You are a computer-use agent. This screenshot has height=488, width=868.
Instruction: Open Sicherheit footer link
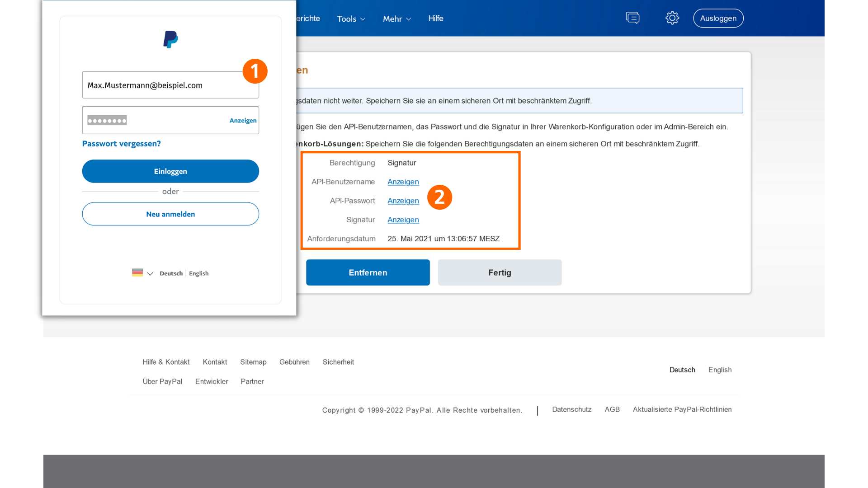pyautogui.click(x=338, y=362)
